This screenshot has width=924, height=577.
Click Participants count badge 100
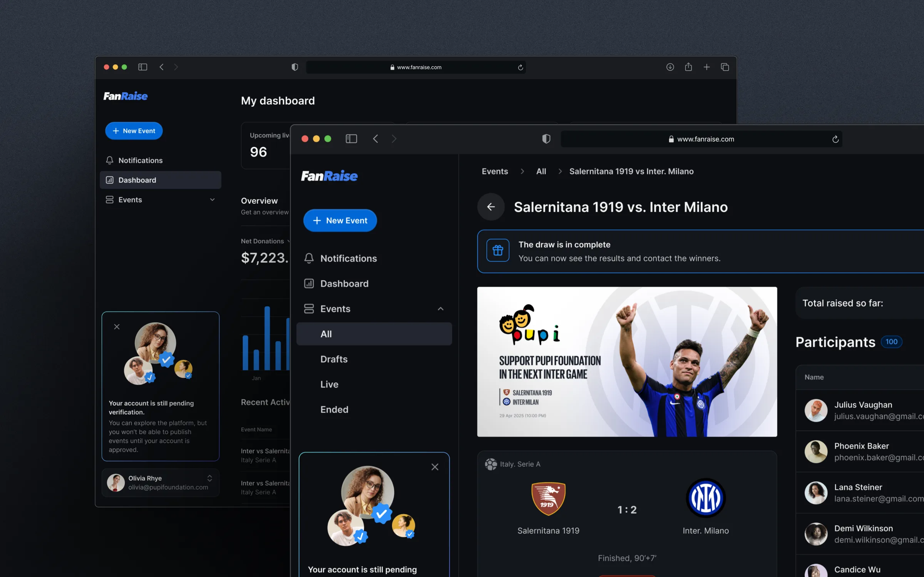891,342
